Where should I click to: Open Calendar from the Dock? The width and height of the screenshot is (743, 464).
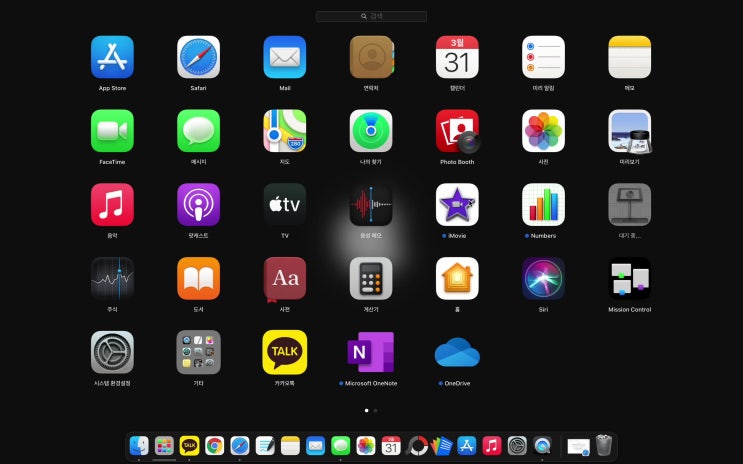pos(391,446)
